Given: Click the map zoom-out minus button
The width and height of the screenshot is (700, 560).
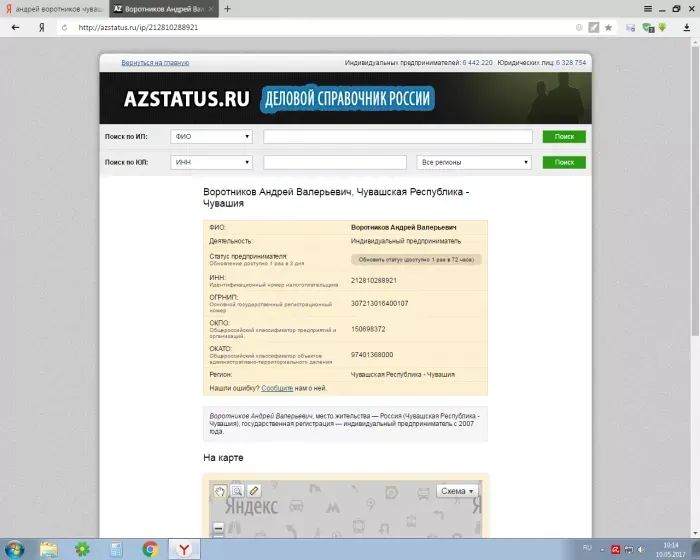Looking at the screenshot, I should (x=218, y=528).
